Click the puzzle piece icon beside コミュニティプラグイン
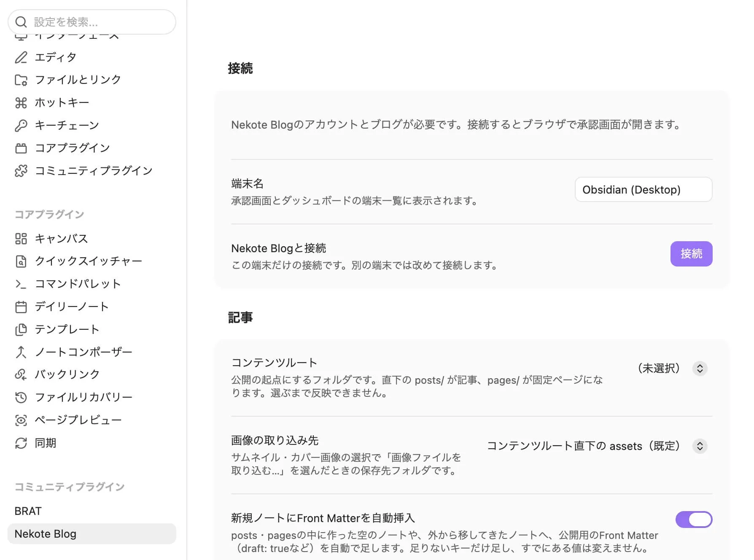The height and width of the screenshot is (560, 754). click(21, 171)
